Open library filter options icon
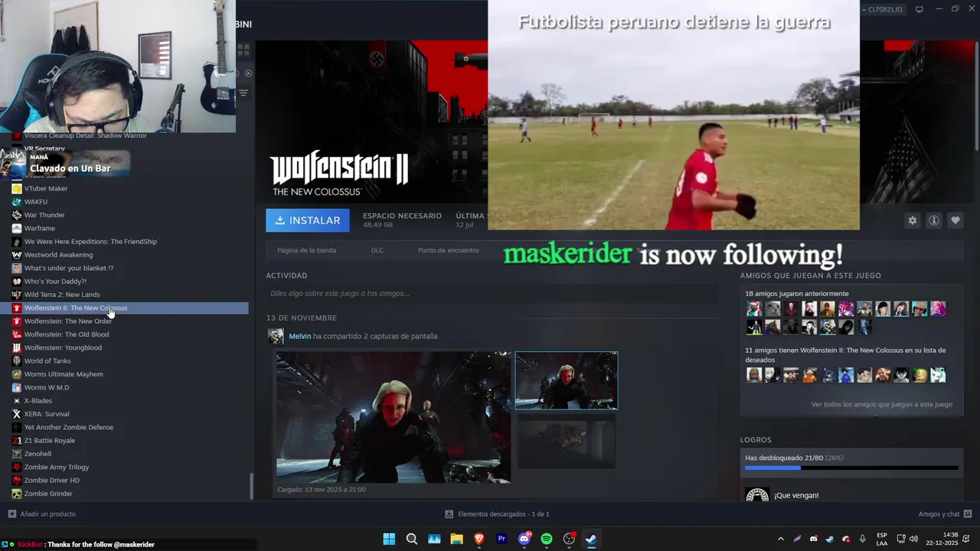 click(243, 93)
